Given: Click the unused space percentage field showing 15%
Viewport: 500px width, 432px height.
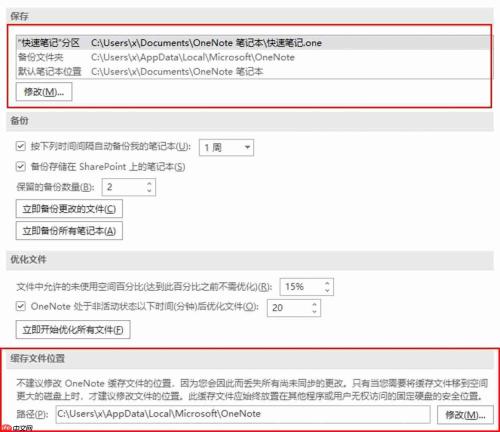Looking at the screenshot, I should click(x=306, y=287).
